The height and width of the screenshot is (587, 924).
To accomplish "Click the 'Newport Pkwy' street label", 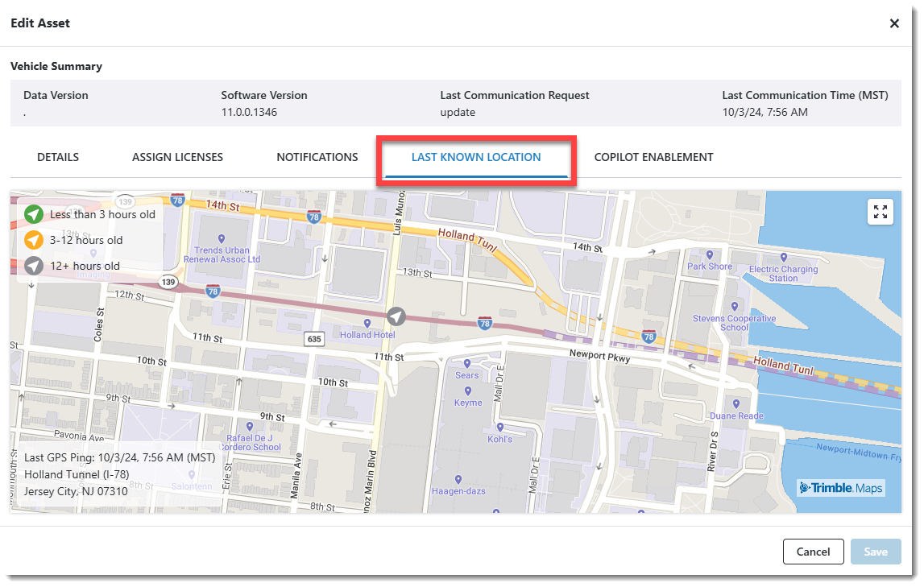I will 599,355.
